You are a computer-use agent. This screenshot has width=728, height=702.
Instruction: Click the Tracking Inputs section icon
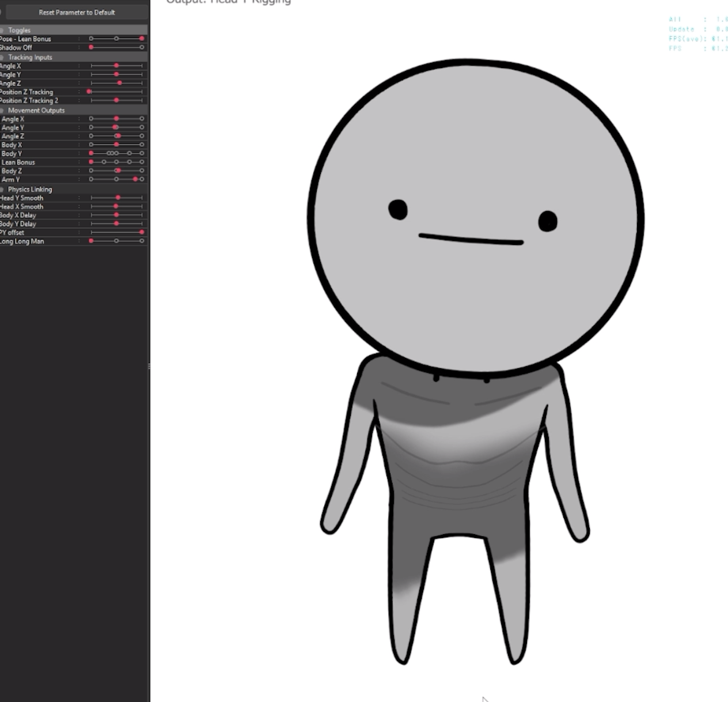click(3, 58)
